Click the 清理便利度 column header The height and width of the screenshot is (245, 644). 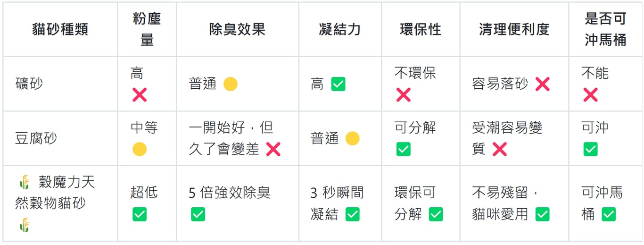514,29
